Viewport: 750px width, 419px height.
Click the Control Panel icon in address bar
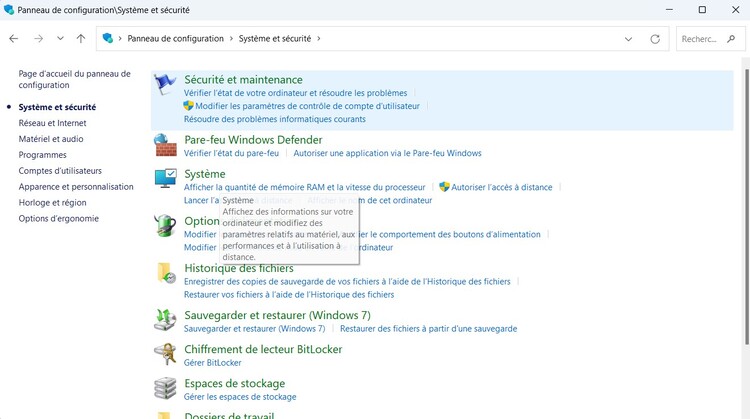coord(108,38)
